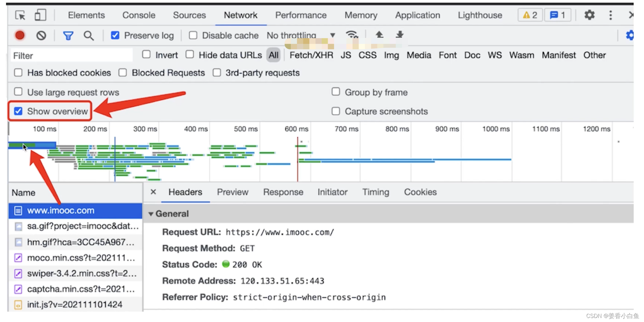Click stylesheet icon beside swiper-3.4.2.min.css
The height and width of the screenshot is (322, 644).
pos(18,273)
